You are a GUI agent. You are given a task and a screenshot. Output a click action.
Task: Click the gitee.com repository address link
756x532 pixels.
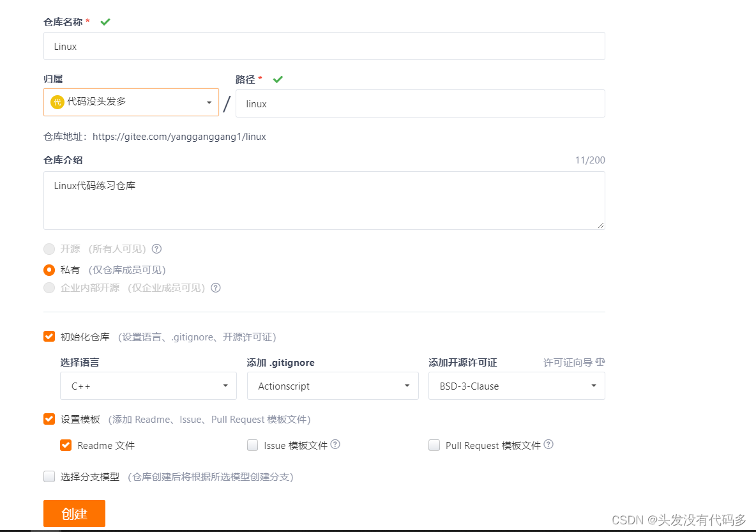[179, 136]
